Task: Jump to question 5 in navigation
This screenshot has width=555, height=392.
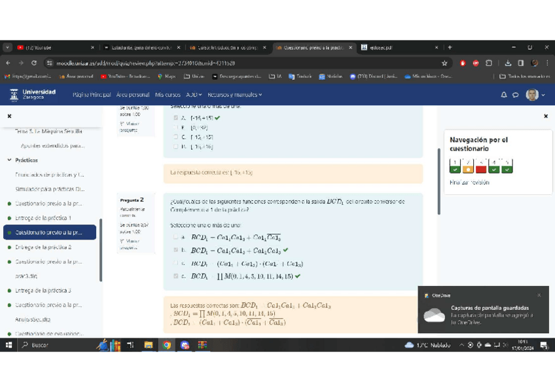Action: click(x=507, y=166)
